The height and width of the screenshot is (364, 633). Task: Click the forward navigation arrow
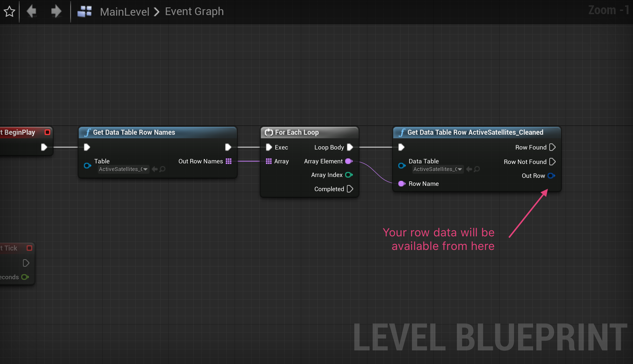[x=56, y=11]
